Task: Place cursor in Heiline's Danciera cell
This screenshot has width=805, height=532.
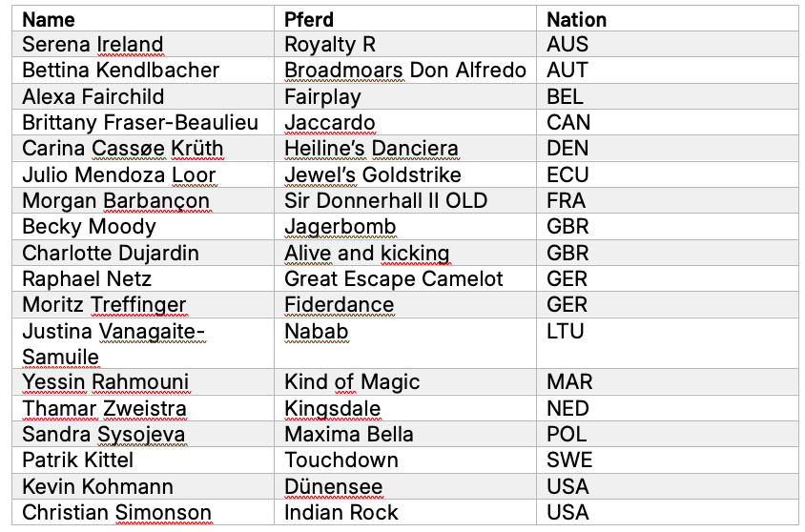Action: [371, 149]
